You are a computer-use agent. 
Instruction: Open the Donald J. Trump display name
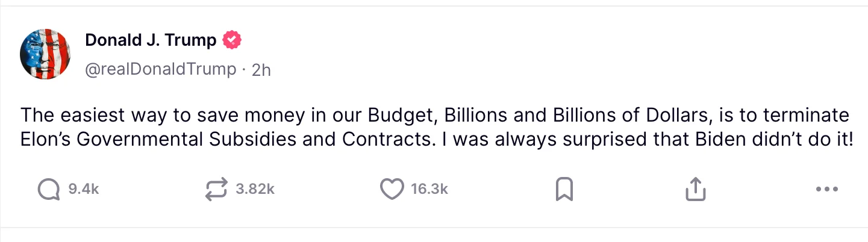(151, 40)
